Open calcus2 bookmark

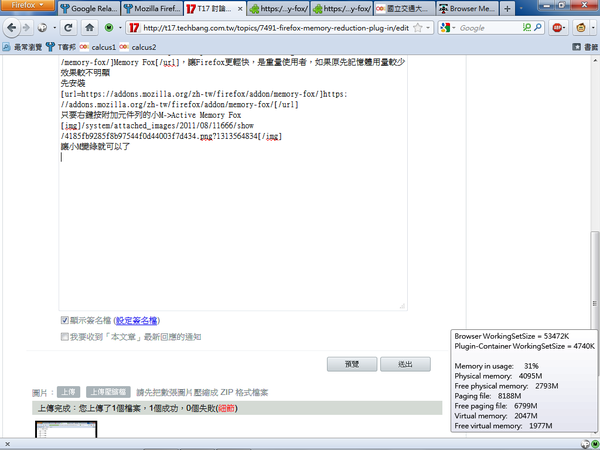[138, 47]
